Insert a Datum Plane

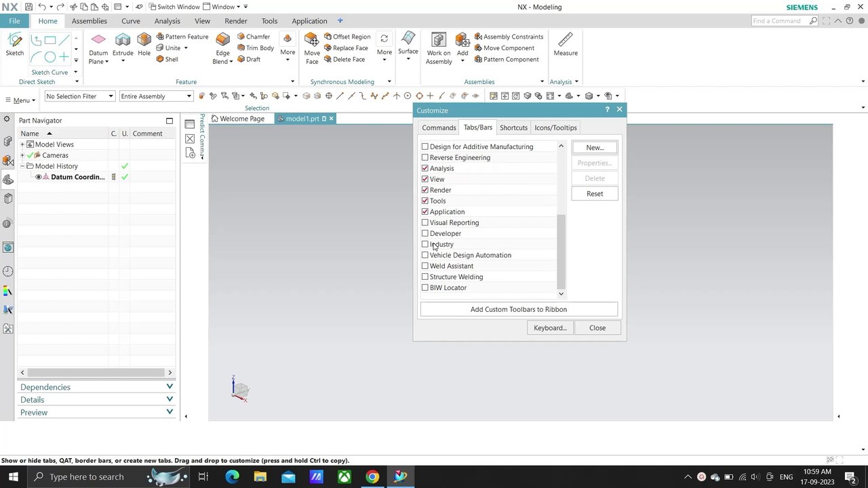98,47
